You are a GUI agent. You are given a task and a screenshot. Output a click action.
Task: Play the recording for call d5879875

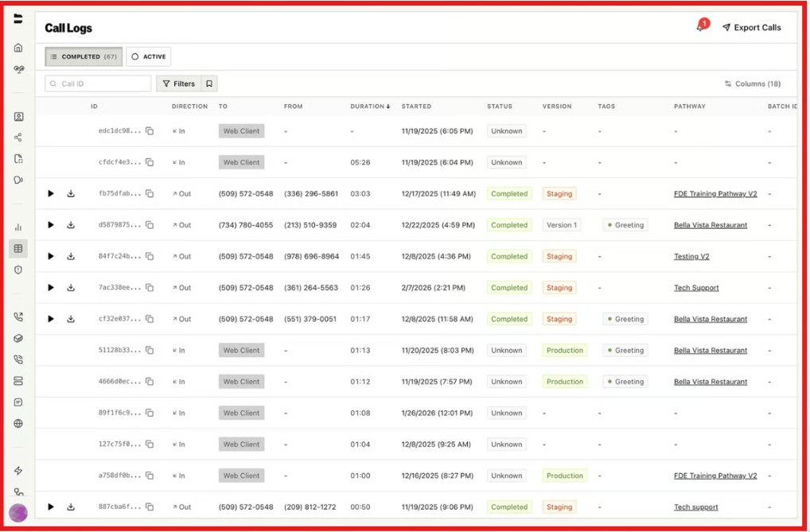pos(51,225)
